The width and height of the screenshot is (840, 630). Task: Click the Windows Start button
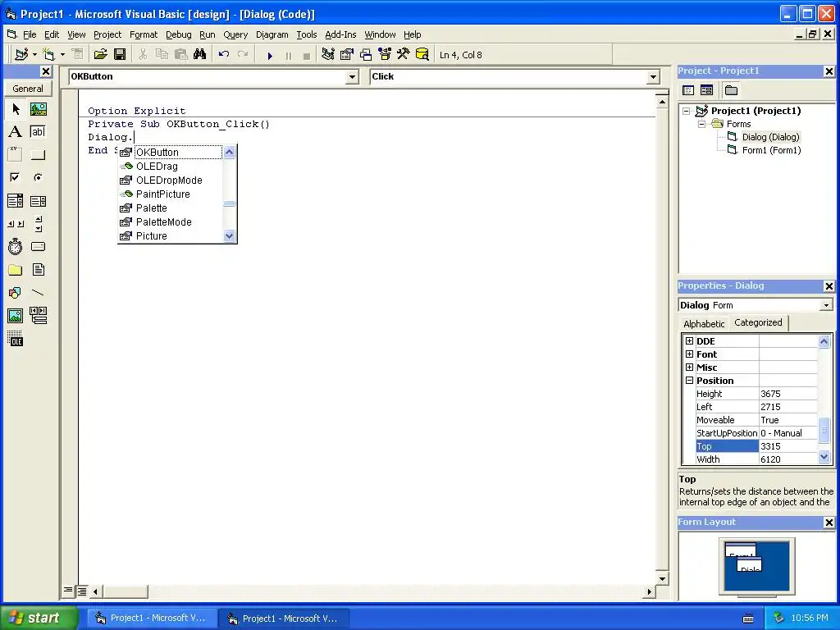(39, 618)
